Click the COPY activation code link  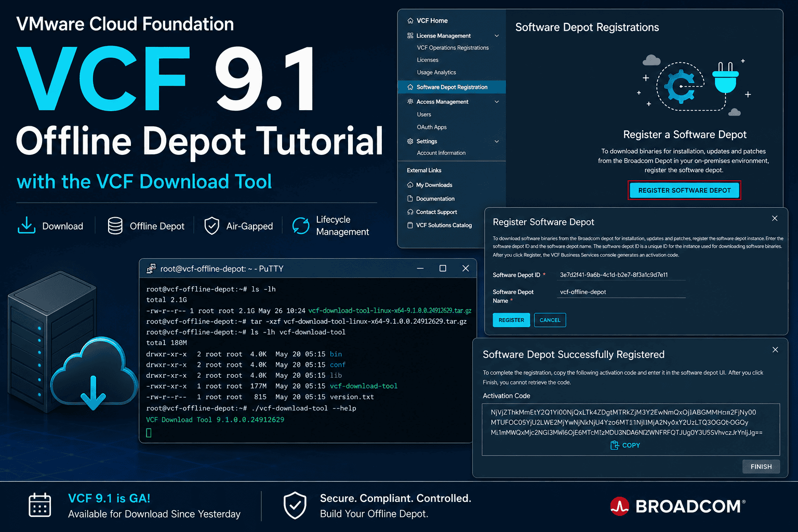(625, 445)
